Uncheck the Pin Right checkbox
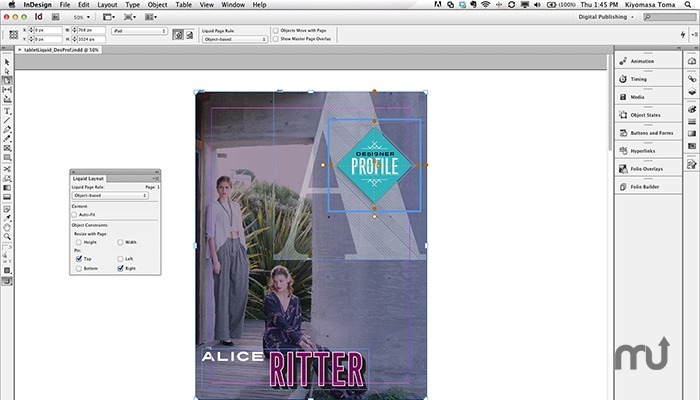This screenshot has height=400, width=700. (120, 268)
